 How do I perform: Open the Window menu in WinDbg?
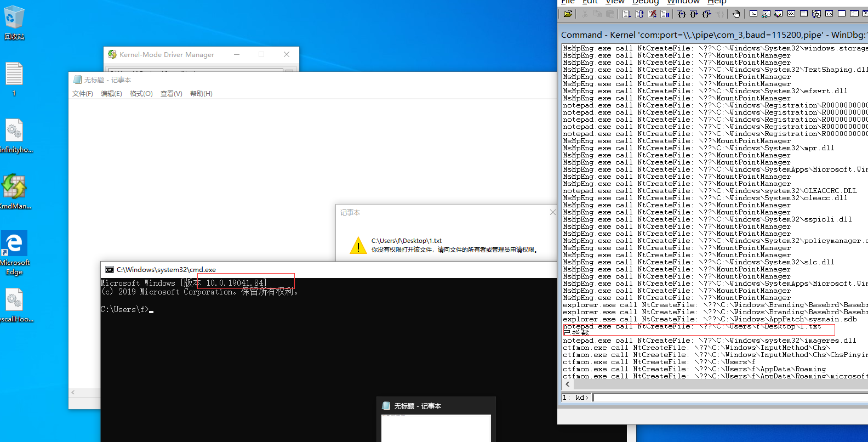click(683, 2)
